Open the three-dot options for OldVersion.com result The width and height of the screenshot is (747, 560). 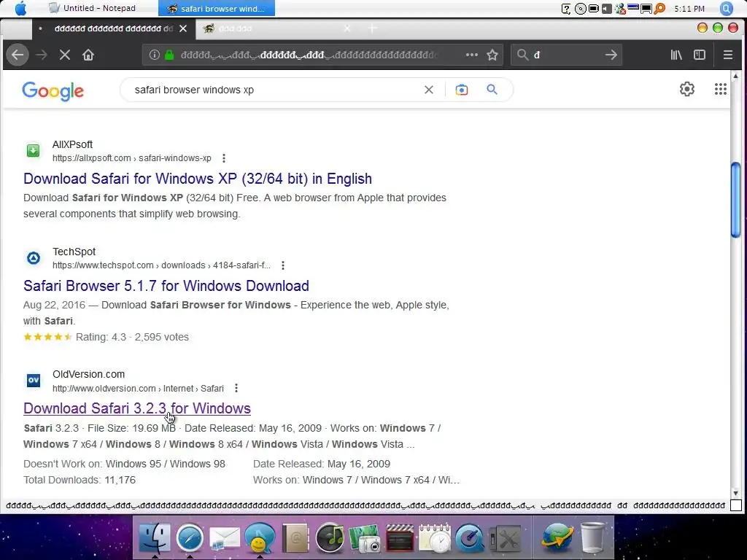(x=236, y=388)
